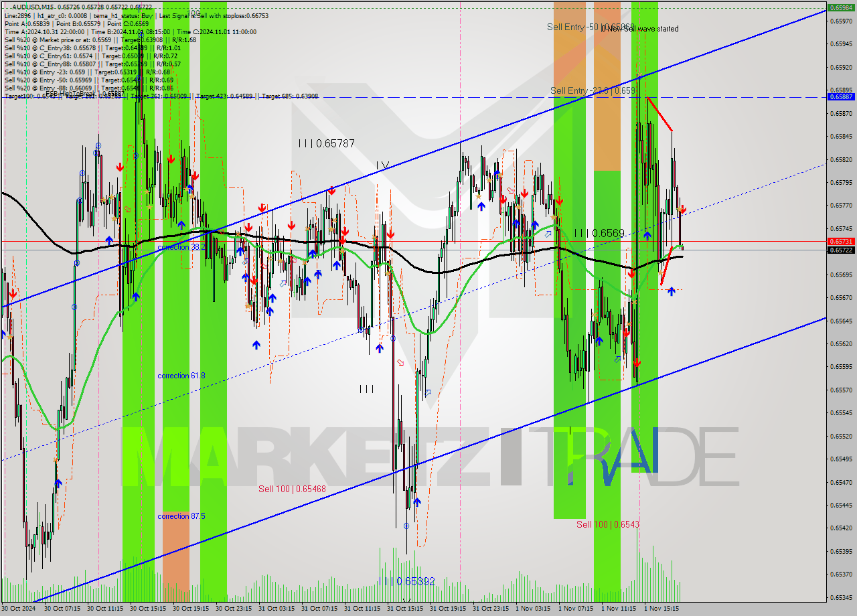The image size is (857, 616).
Task: Click the 0.65420 price axis label
Action: coord(841,528)
